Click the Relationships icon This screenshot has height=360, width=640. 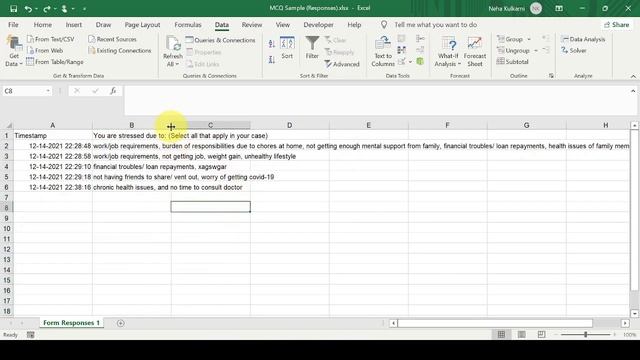tap(420, 50)
